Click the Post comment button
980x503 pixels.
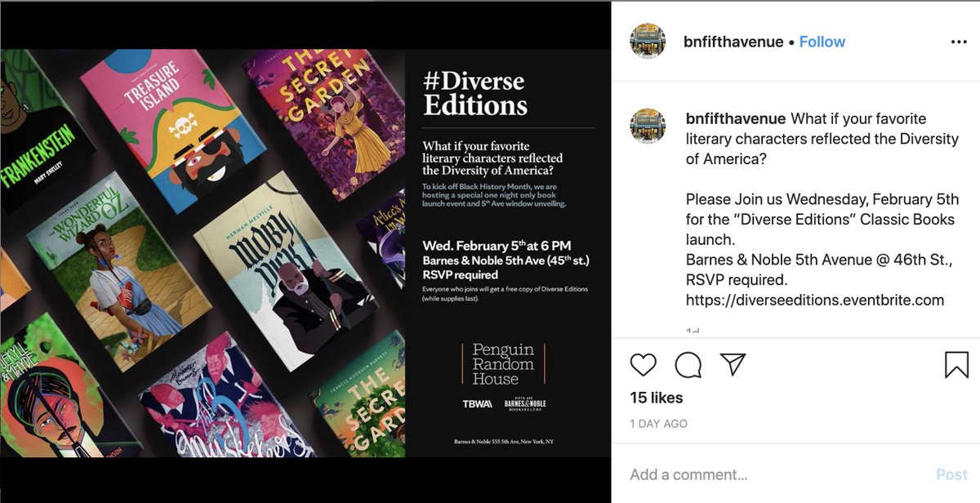[x=951, y=474]
